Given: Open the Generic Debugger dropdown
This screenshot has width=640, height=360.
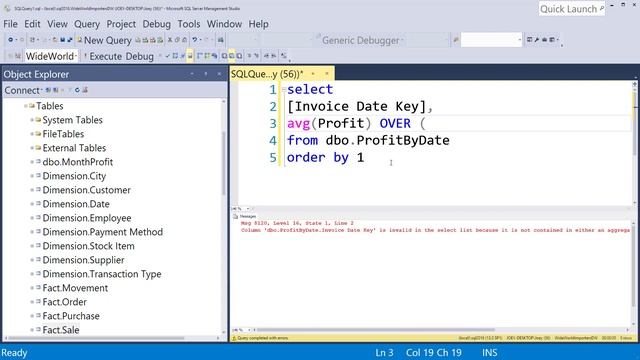Looking at the screenshot, I should (362, 40).
